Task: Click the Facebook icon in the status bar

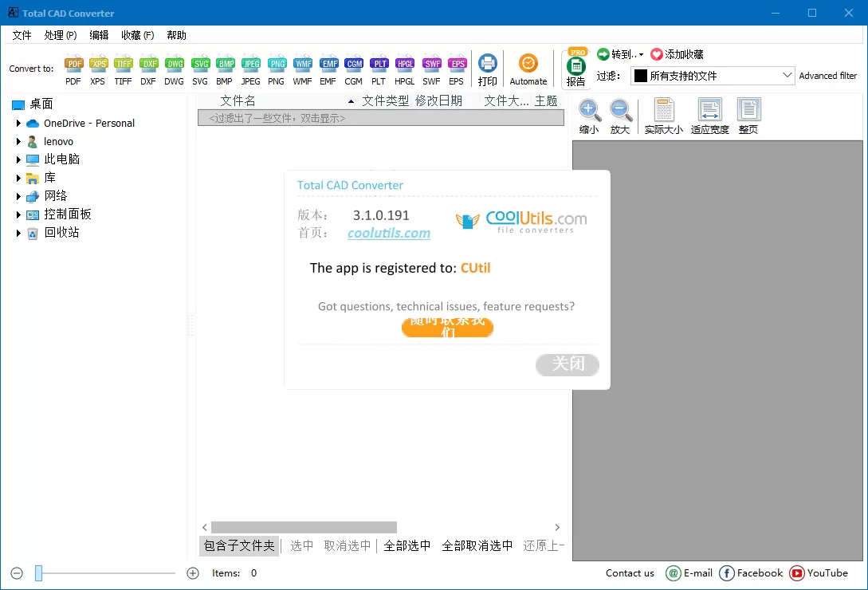Action: coord(726,573)
